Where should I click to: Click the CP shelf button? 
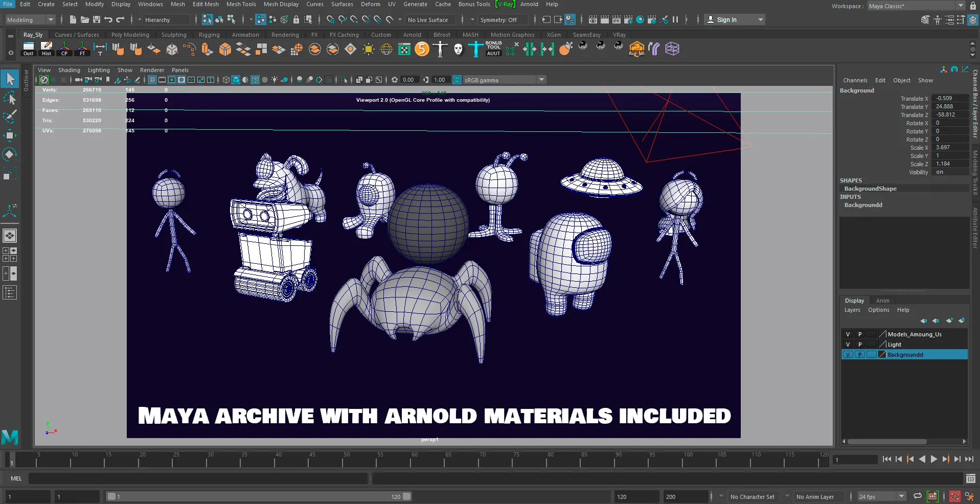64,49
